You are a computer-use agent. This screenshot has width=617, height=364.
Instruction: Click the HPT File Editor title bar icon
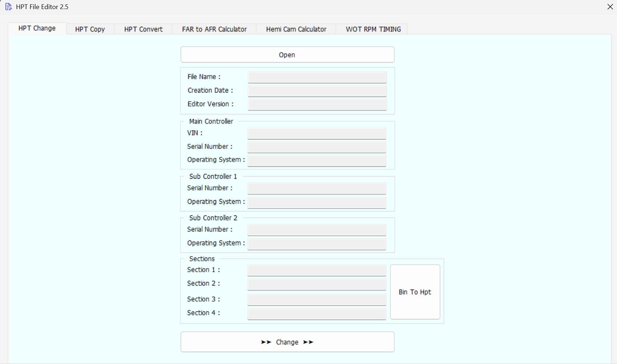[x=8, y=7]
